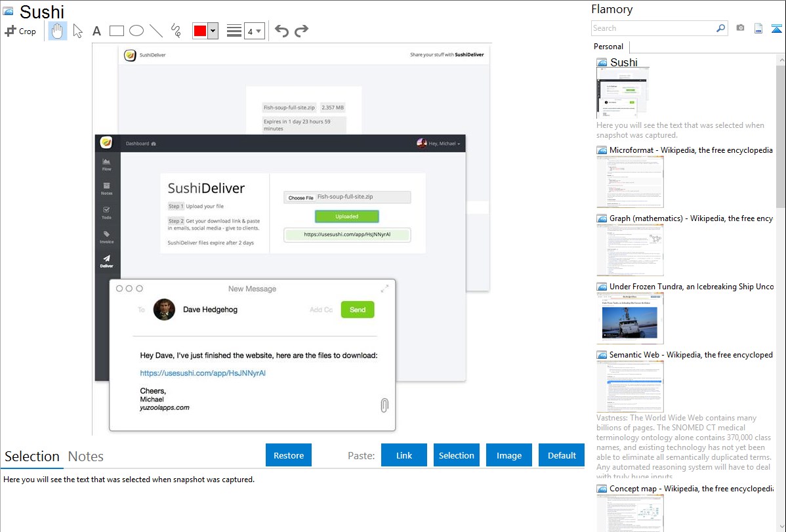786x532 pixels.
Task: Pick the freehand scribble tool
Action: (176, 31)
